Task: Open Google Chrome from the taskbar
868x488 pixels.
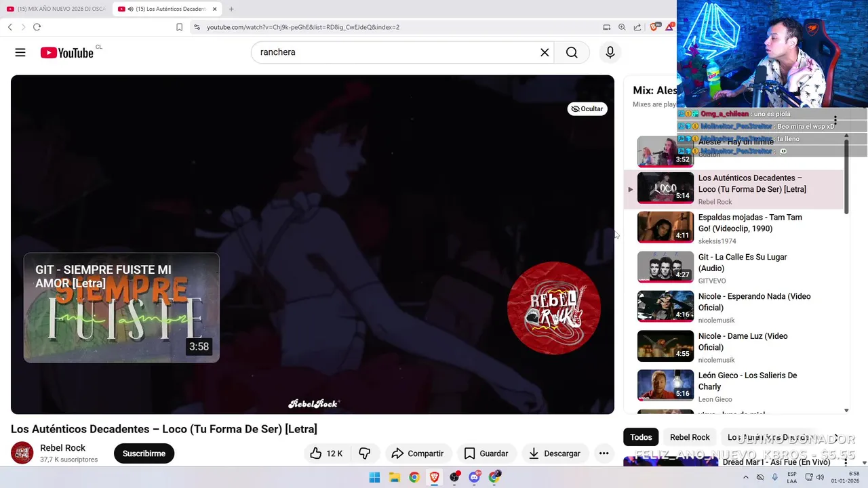Action: coord(414,477)
